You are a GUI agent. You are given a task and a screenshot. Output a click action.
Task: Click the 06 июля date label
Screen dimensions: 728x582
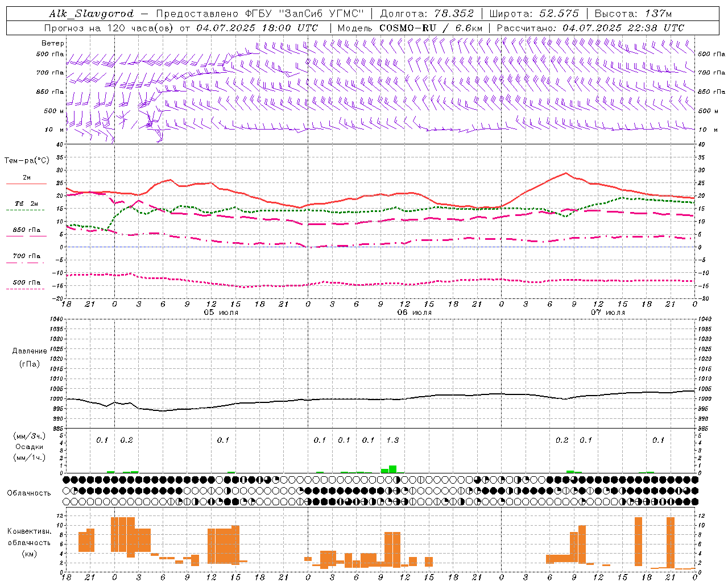click(x=414, y=313)
